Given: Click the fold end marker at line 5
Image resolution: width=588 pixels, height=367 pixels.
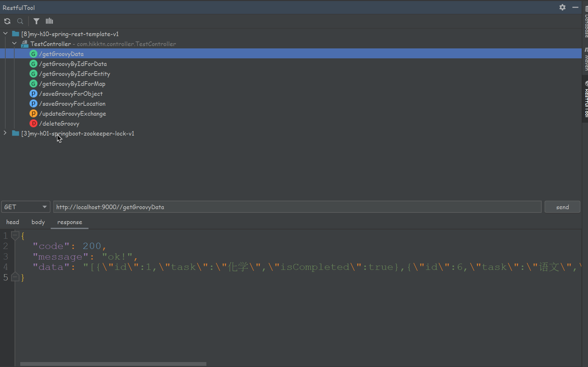Looking at the screenshot, I should click(x=15, y=277).
